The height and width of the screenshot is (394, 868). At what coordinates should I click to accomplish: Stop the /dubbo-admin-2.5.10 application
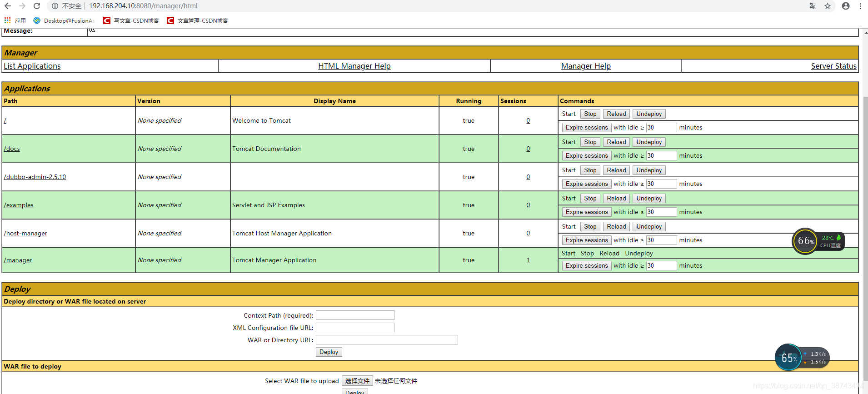590,170
